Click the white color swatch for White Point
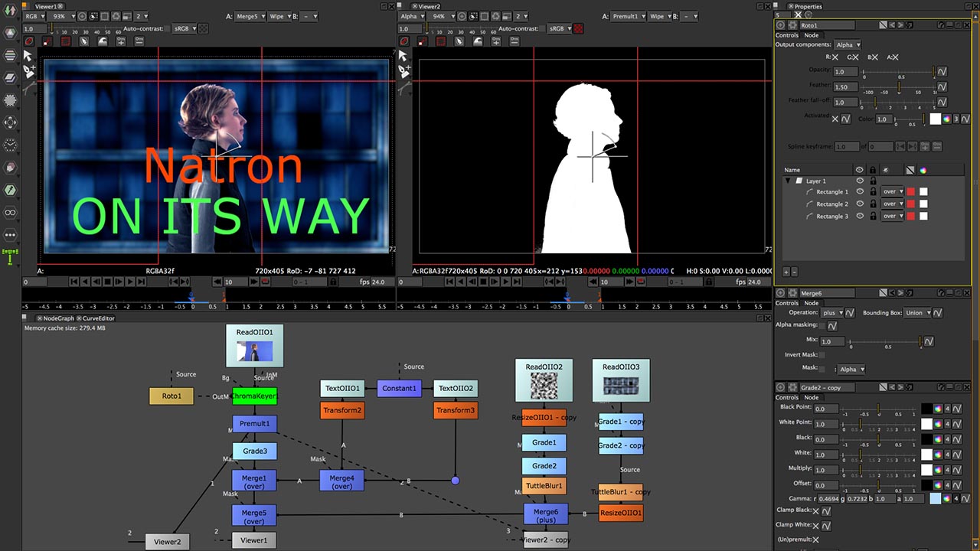This screenshot has height=551, width=980. [x=927, y=424]
